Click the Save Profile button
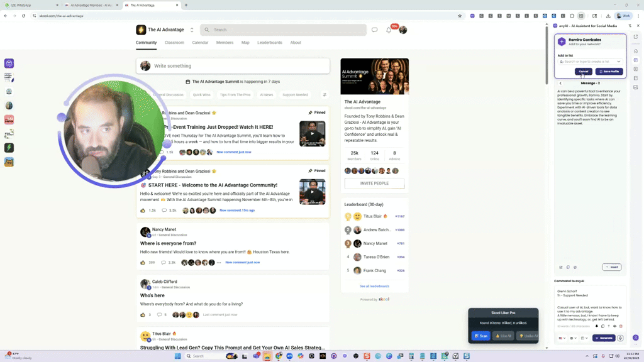The width and height of the screenshot is (644, 362). (609, 72)
